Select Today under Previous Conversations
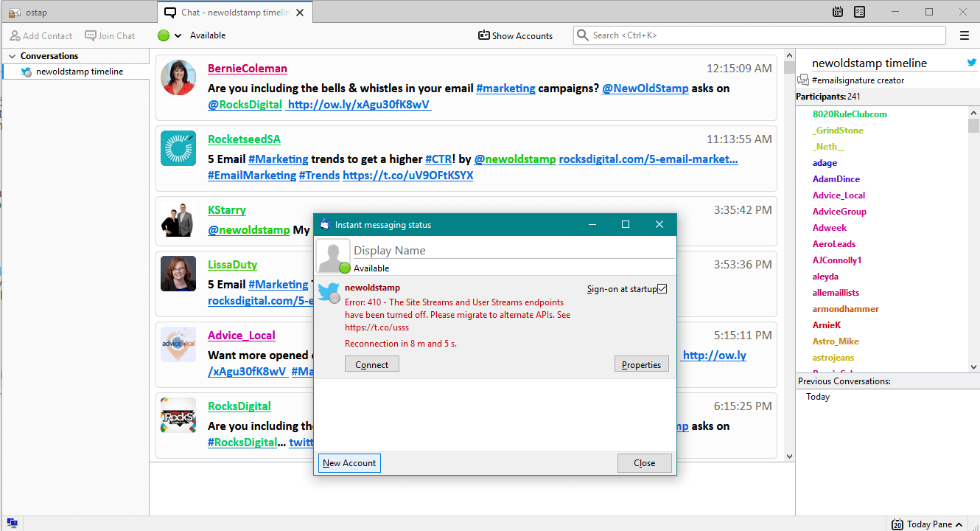This screenshot has height=531, width=980. click(818, 397)
